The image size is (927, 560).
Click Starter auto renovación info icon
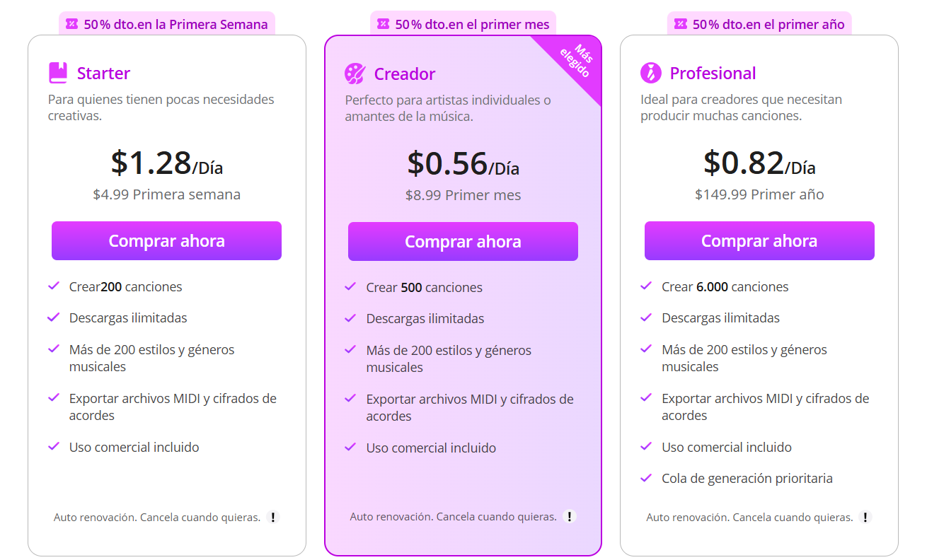(x=273, y=517)
